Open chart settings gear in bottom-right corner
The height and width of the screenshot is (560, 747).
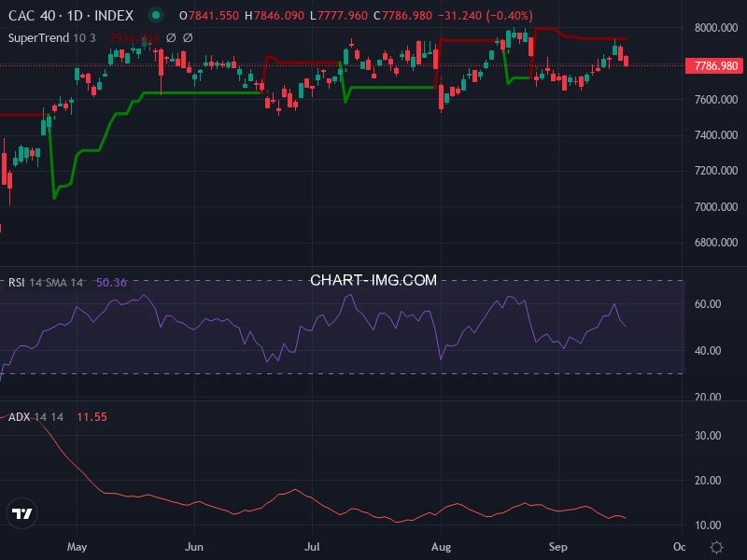[x=716, y=546]
